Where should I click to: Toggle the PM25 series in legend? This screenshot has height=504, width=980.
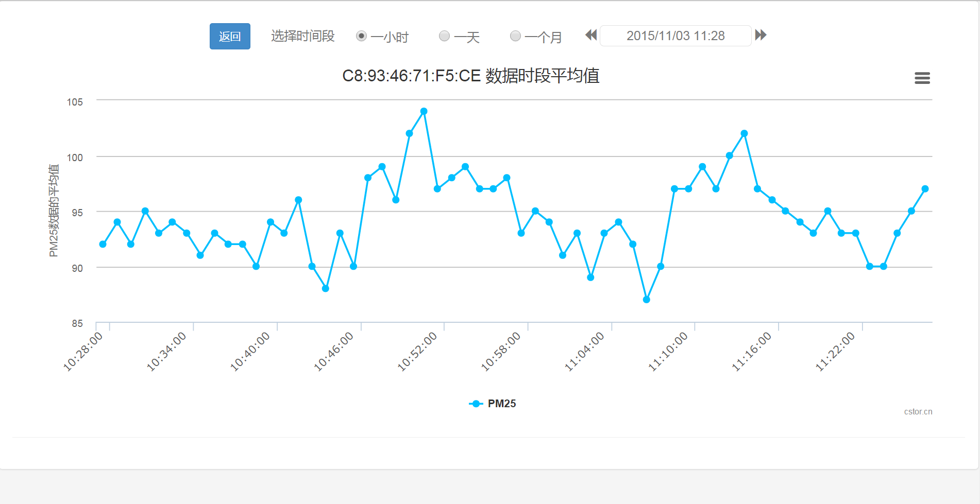(501, 404)
